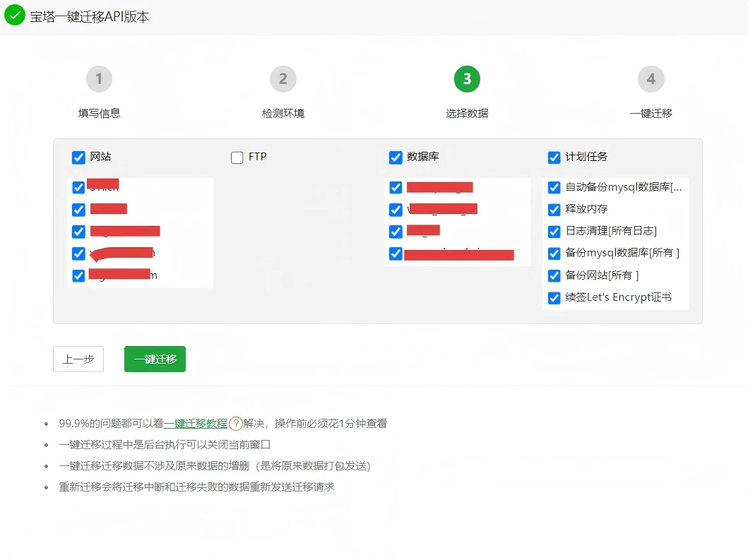Viewport: 748px width, 560px height.
Task: Click the 上一步 back button
Action: [x=78, y=359]
